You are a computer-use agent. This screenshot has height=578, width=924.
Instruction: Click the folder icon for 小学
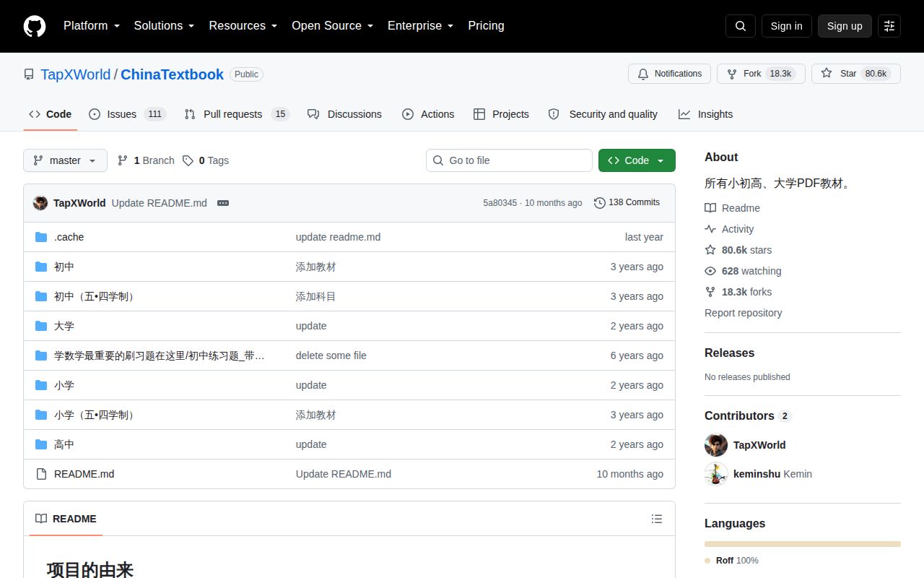click(41, 385)
